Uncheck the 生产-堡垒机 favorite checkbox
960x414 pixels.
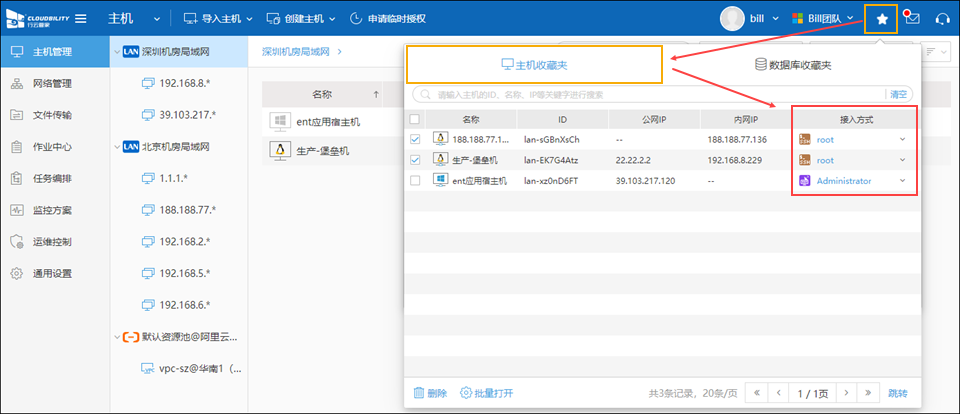415,160
